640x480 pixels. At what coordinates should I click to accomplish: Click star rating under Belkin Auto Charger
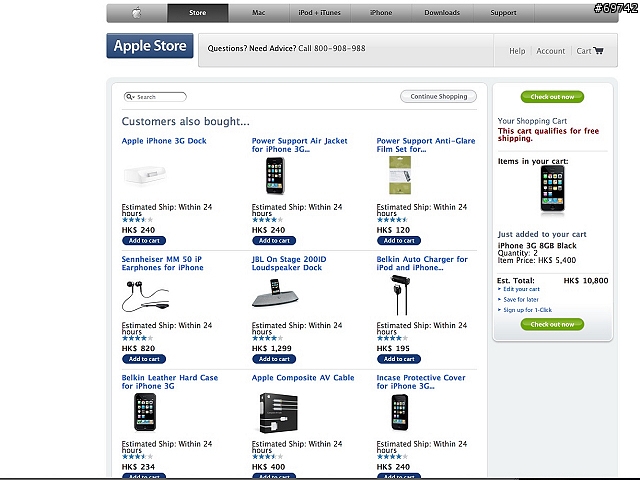tap(392, 338)
